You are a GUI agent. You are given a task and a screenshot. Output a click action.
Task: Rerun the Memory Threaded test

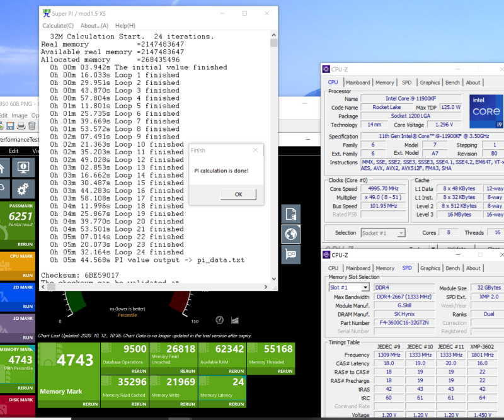(285, 371)
